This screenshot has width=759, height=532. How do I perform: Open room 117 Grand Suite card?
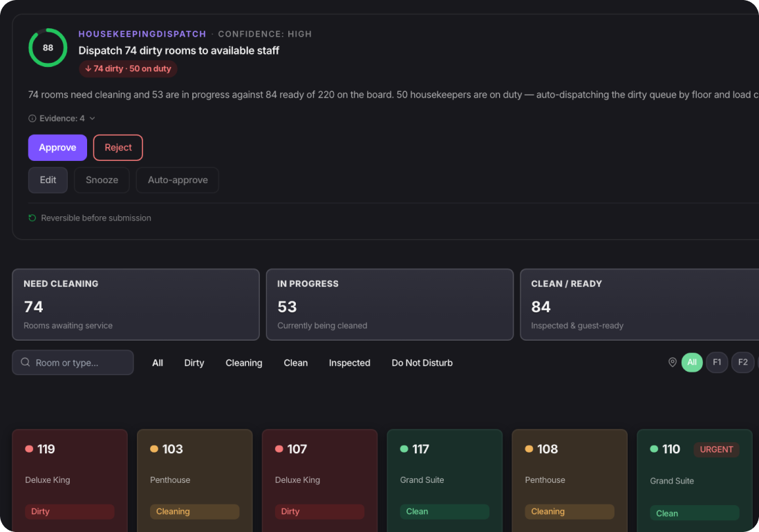click(x=444, y=480)
